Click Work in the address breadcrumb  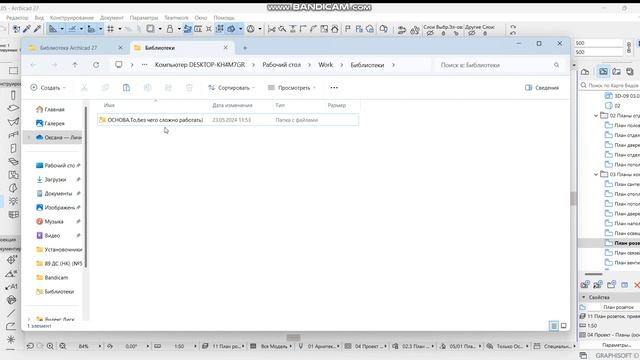coord(326,65)
